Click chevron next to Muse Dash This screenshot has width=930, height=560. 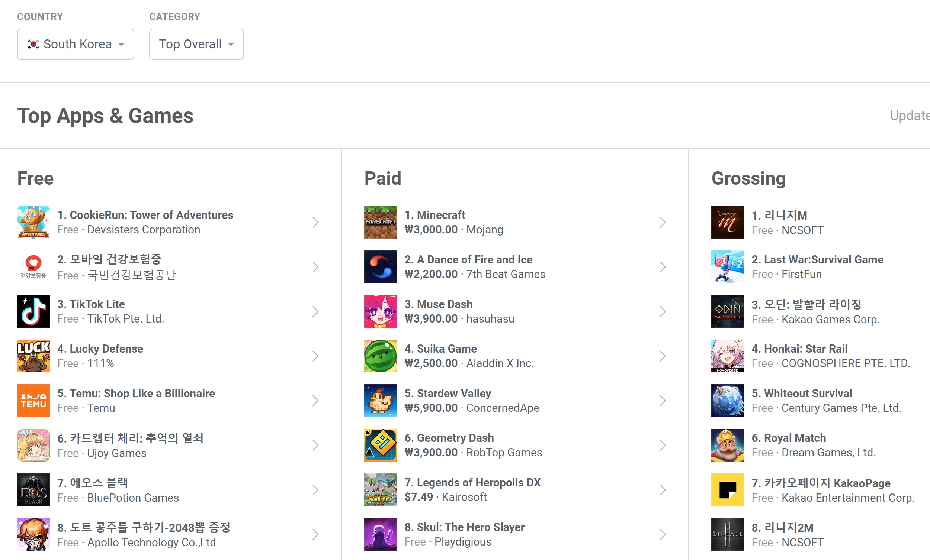(x=663, y=311)
